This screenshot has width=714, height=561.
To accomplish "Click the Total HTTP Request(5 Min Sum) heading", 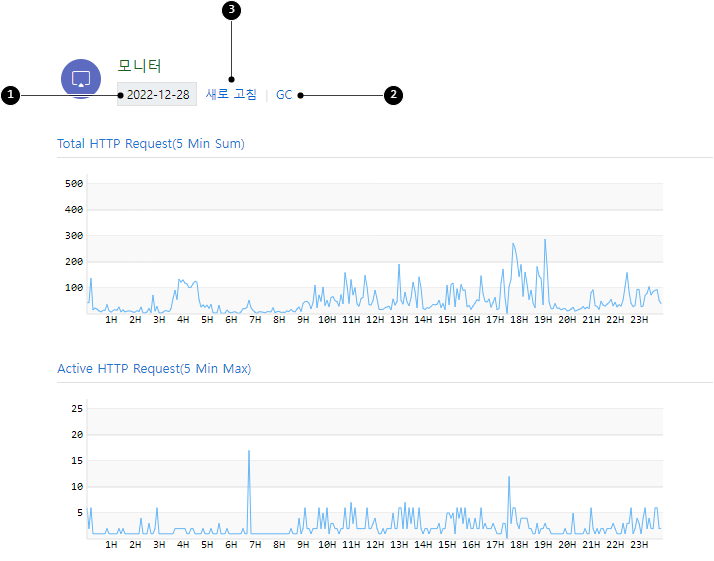I will [x=151, y=143].
